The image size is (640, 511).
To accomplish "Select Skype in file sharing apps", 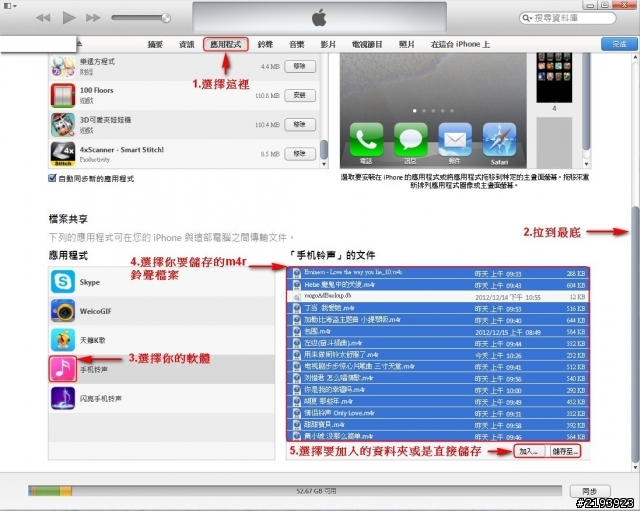I will [x=162, y=282].
